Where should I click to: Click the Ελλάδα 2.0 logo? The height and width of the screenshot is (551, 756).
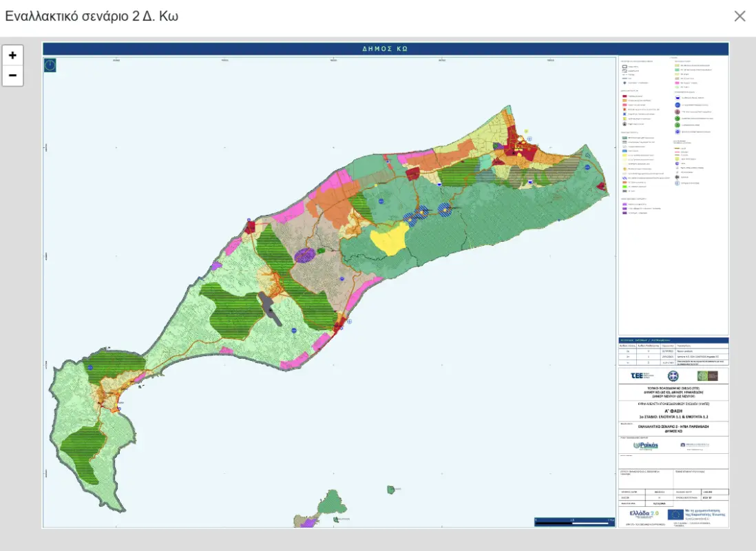[644, 514]
